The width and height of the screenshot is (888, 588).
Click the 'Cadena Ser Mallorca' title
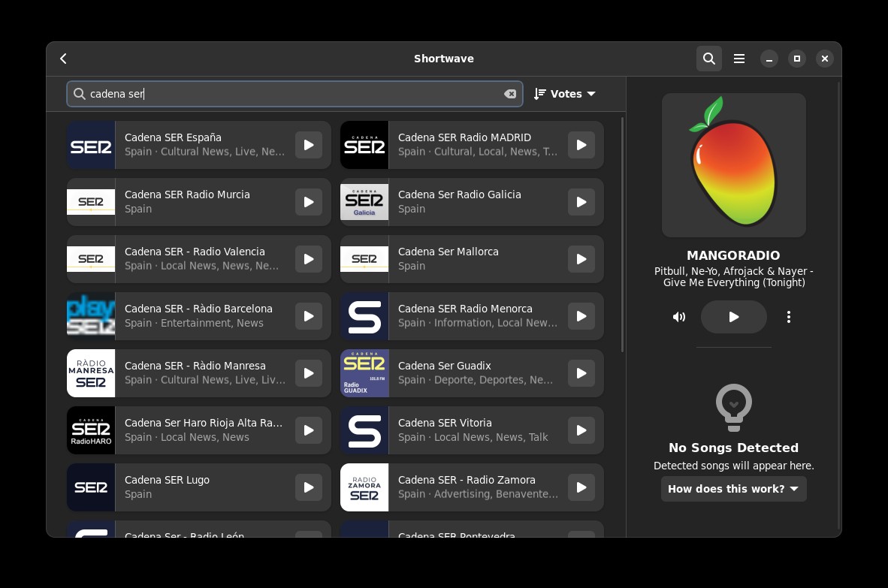pyautogui.click(x=448, y=252)
